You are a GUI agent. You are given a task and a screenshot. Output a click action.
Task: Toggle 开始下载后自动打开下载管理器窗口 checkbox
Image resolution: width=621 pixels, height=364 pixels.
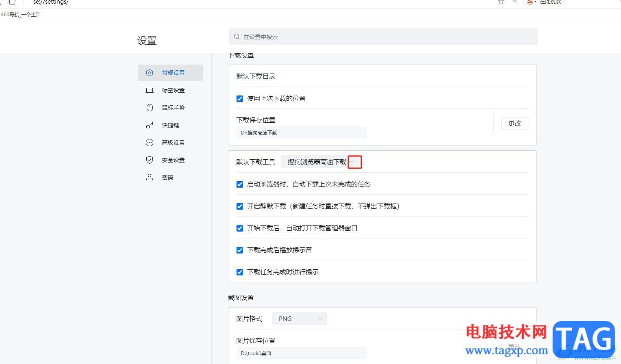pyautogui.click(x=240, y=228)
